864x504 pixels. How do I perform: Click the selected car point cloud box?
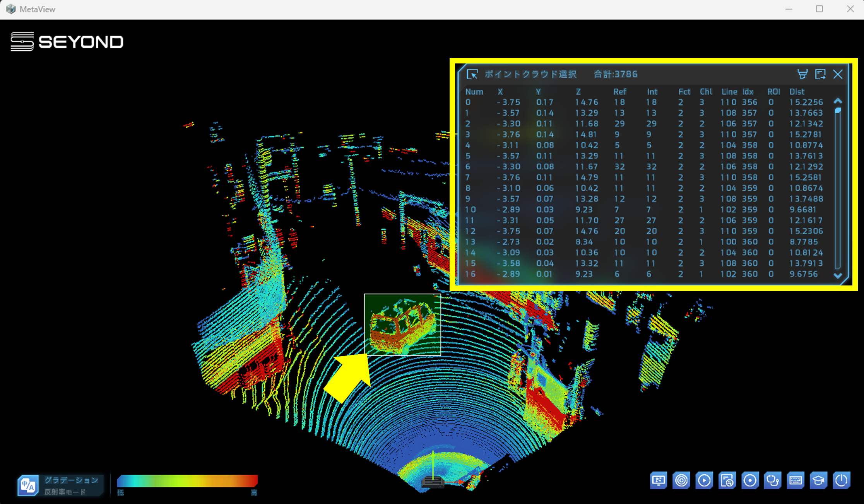(402, 325)
